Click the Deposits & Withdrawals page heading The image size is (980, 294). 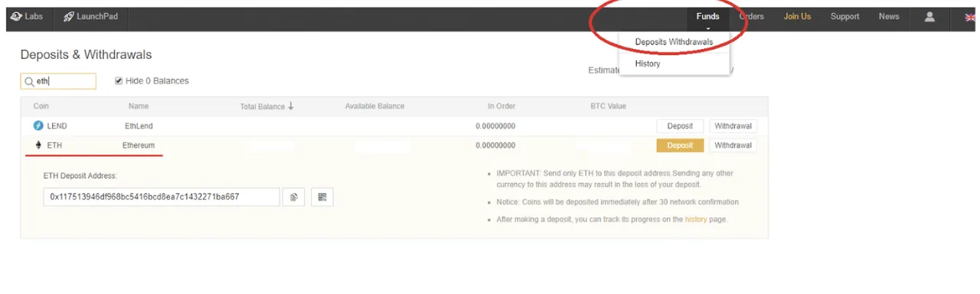click(86, 55)
